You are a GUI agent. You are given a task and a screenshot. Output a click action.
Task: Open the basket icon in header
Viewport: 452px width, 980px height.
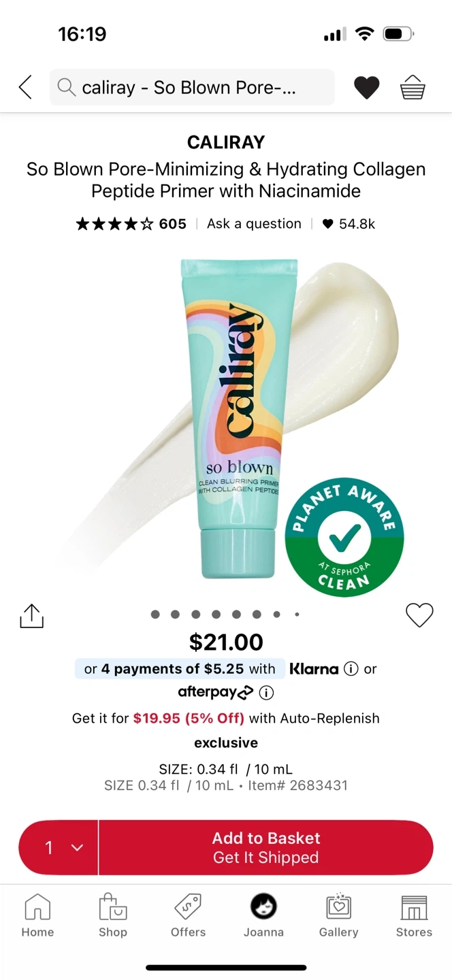(413, 87)
